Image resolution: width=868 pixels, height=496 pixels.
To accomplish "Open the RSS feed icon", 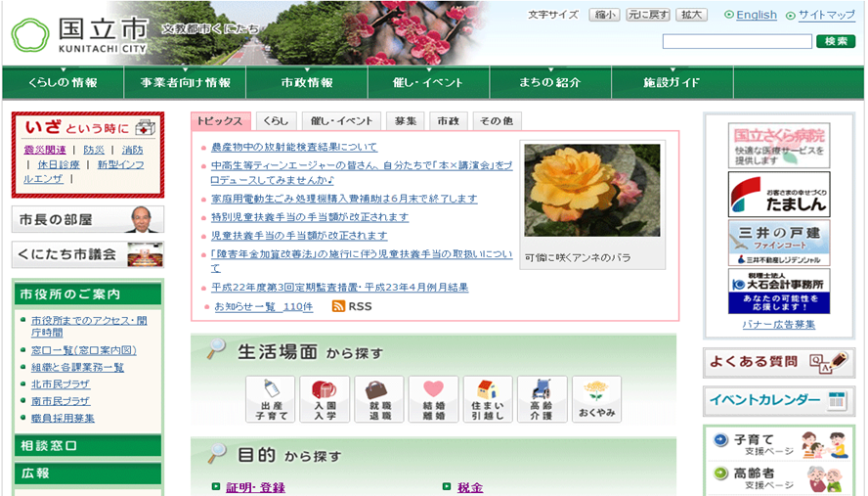I will click(338, 307).
